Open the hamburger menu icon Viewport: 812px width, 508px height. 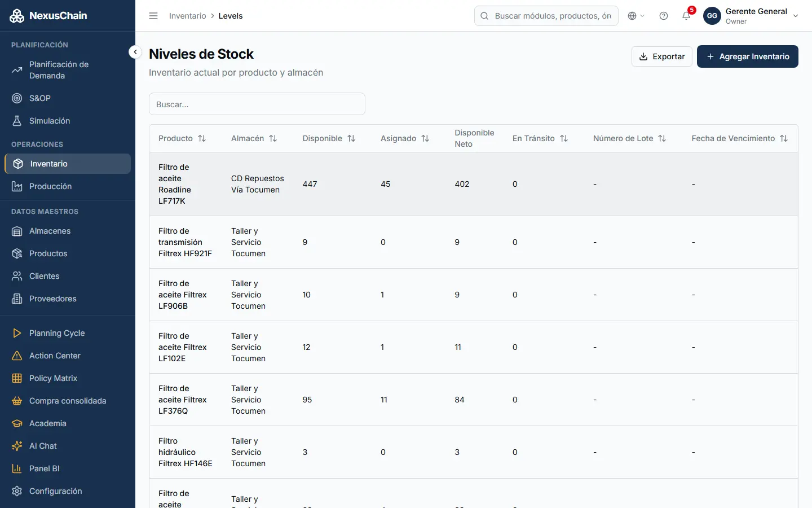pyautogui.click(x=153, y=16)
